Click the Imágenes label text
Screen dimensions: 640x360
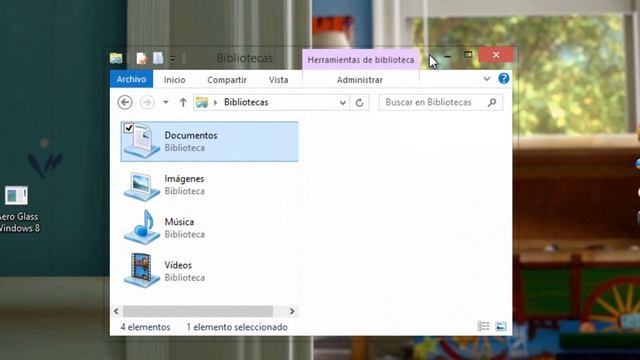coord(184,178)
